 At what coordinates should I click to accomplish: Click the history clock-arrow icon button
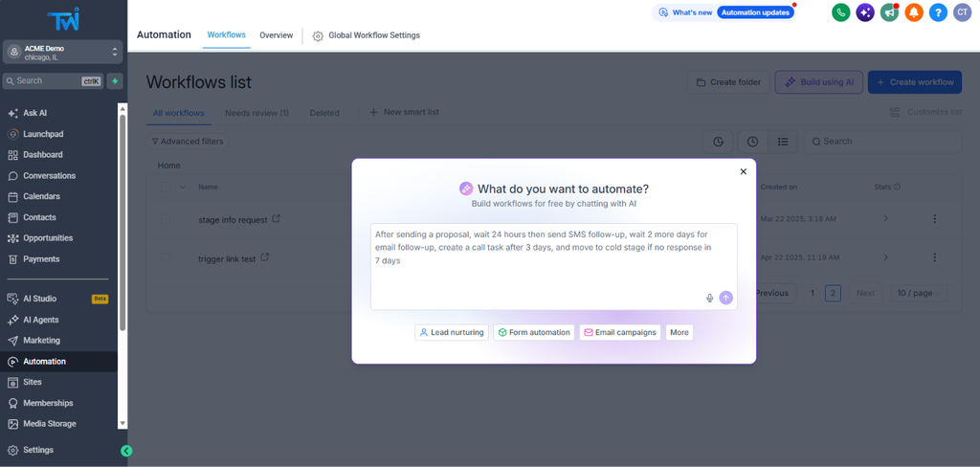pos(718,142)
